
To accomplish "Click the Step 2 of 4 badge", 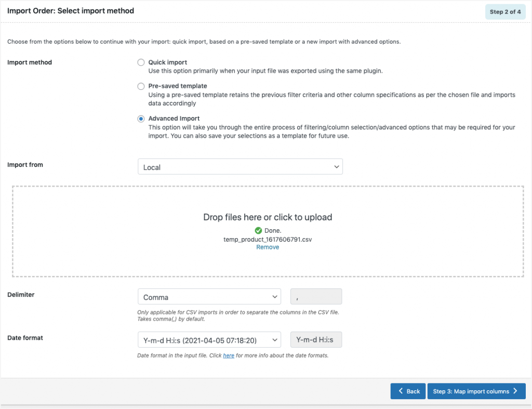I will (505, 11).
